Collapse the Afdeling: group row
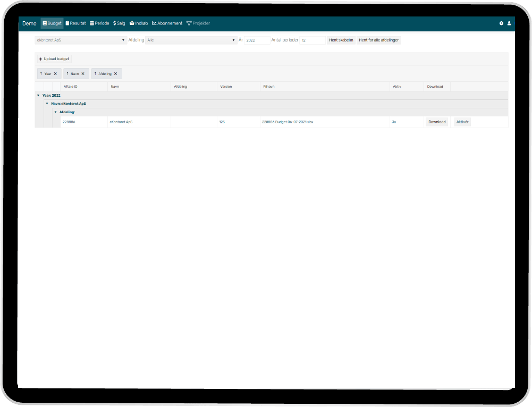The image size is (532, 407). pos(56,112)
